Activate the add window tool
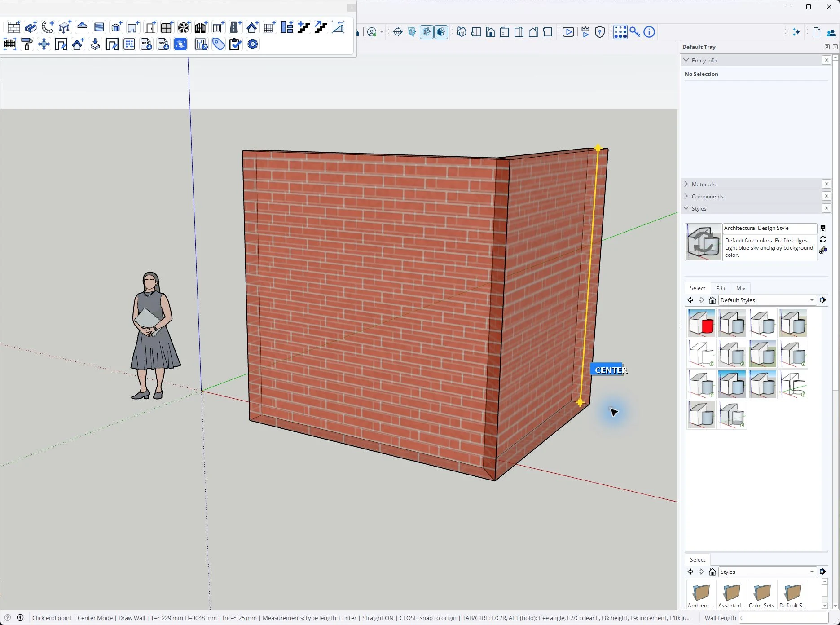This screenshot has height=625, width=840. (167, 27)
